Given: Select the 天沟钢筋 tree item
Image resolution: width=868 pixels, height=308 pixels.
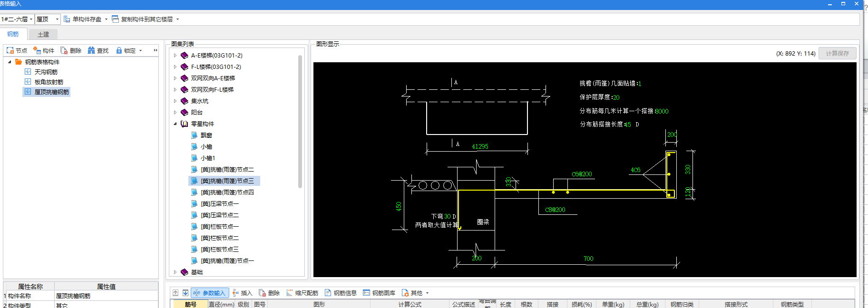Looking at the screenshot, I should pos(46,72).
